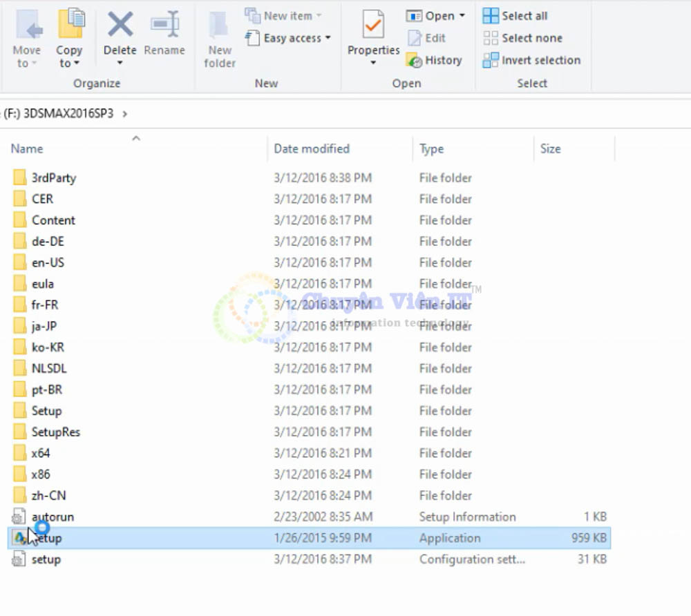The width and height of the screenshot is (691, 616).
Task: Expand the address path chevron after 3DSMAX2016SP3
Action: (x=125, y=114)
